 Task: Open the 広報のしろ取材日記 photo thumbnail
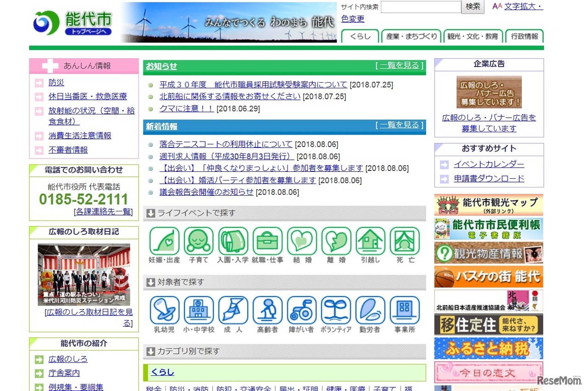click(84, 275)
